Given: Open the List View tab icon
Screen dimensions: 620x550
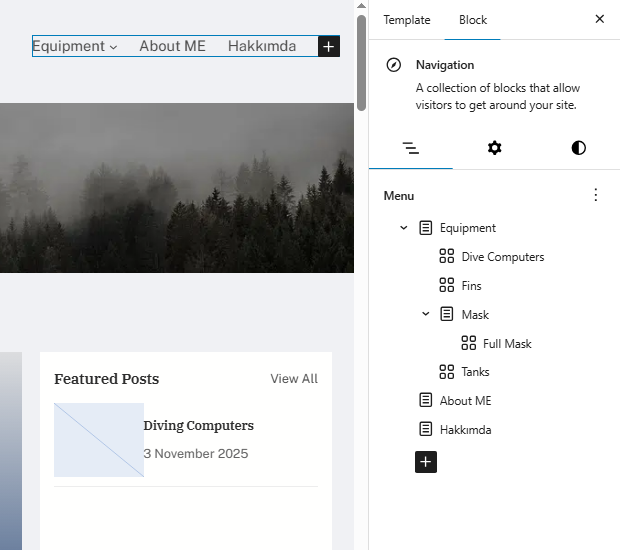Looking at the screenshot, I should click(410, 148).
